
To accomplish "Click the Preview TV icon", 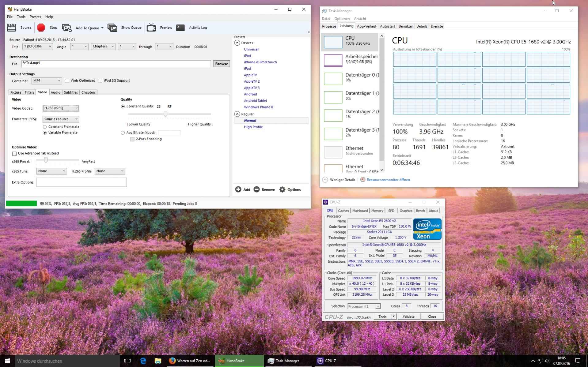I will (151, 28).
